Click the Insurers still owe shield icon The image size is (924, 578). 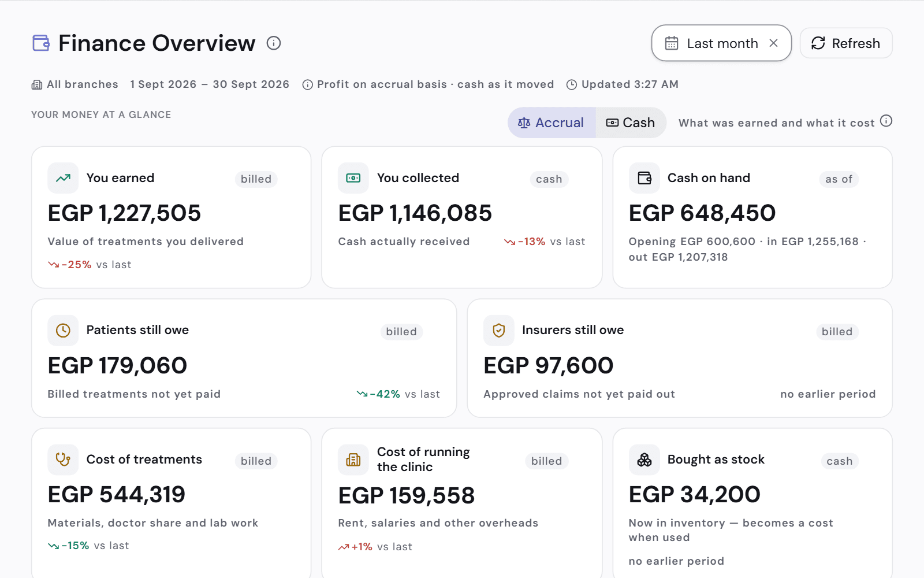pos(499,330)
